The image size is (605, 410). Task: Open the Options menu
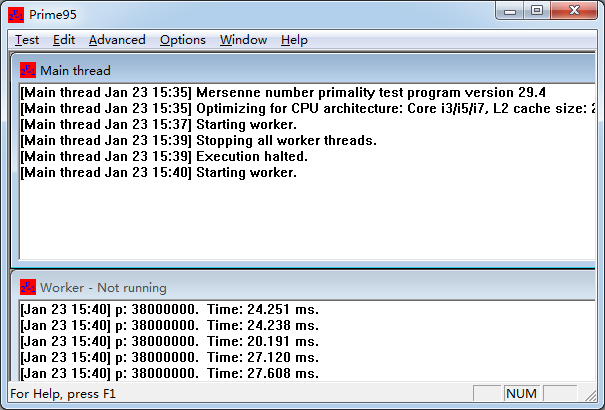[x=183, y=40]
